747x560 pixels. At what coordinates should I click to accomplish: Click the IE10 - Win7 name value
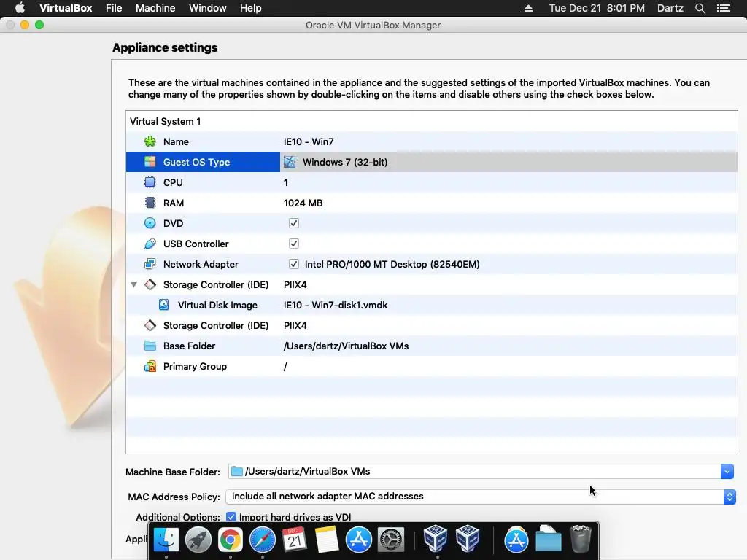click(309, 141)
